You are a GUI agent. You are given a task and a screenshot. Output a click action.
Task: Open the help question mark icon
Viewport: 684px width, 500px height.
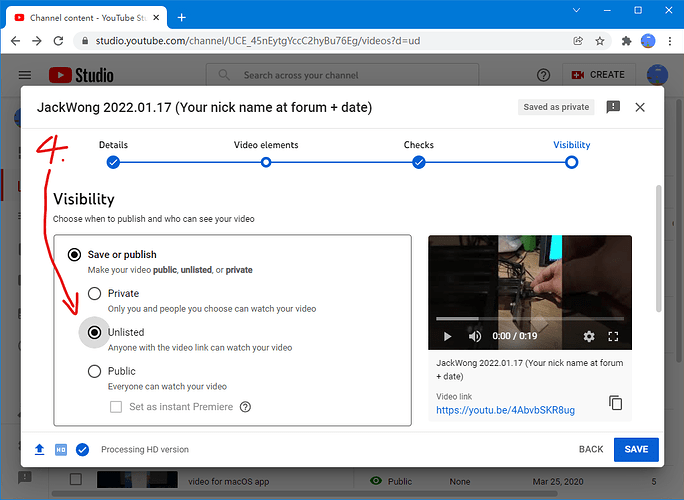click(x=543, y=75)
